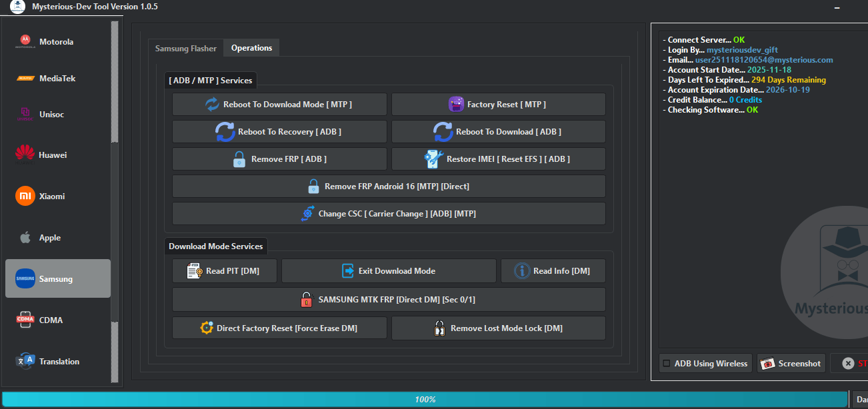Select the Unisoc brand icon
Image resolution: width=868 pixels, height=409 pixels.
coord(24,114)
